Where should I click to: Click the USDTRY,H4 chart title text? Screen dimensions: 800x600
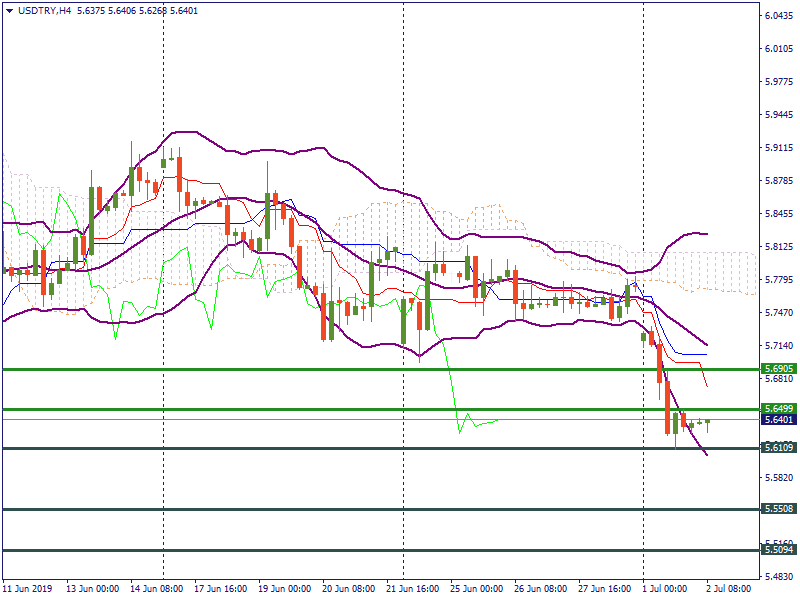(45, 10)
